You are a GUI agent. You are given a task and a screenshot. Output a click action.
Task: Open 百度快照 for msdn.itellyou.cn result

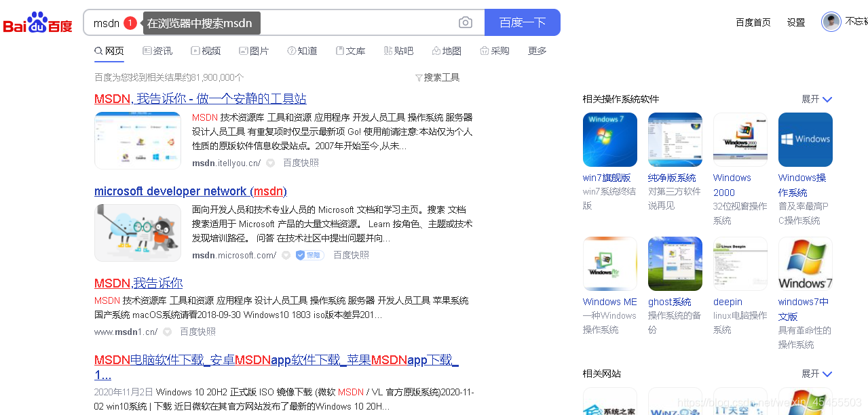[301, 163]
